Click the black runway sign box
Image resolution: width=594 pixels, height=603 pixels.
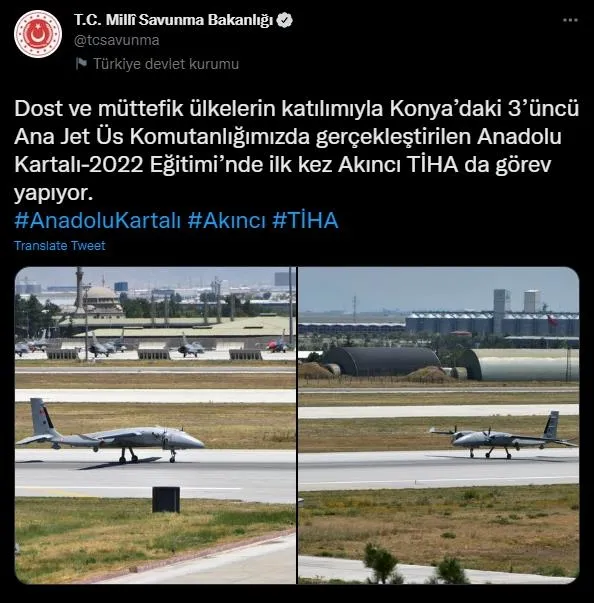click(x=166, y=500)
